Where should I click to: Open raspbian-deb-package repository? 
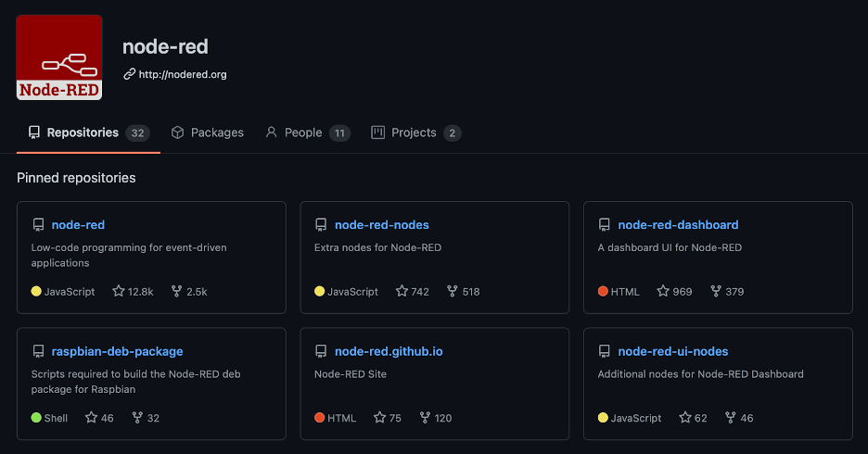pos(117,351)
